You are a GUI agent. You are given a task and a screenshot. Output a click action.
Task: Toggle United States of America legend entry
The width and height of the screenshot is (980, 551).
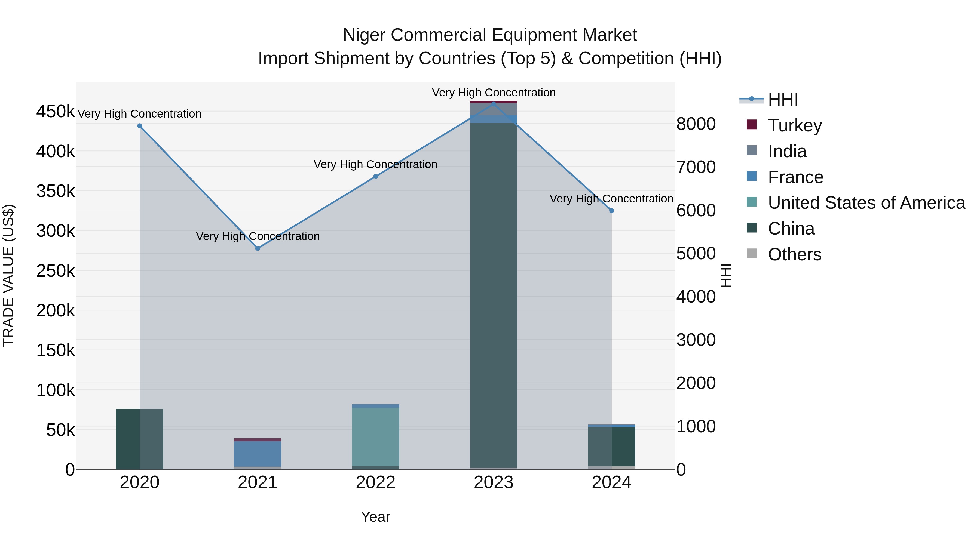pos(856,202)
